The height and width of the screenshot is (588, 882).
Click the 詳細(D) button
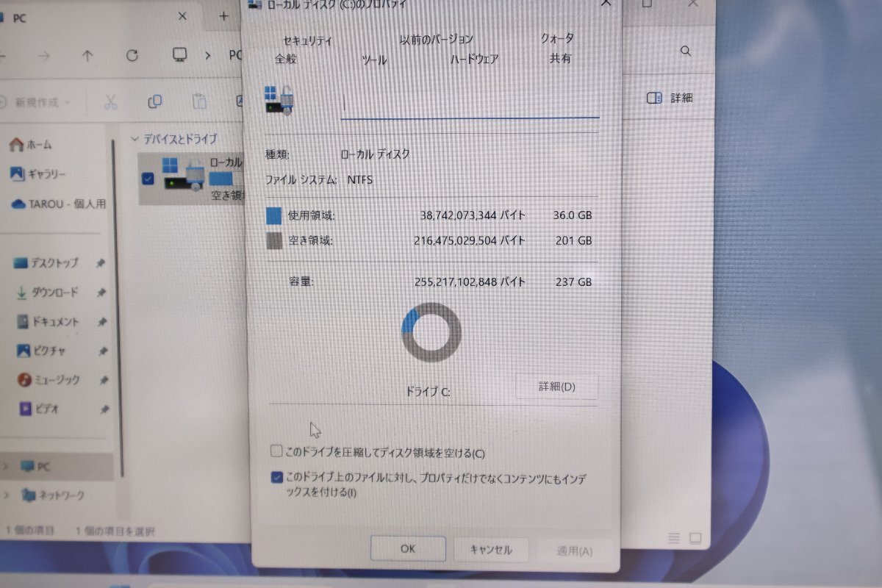[x=556, y=387]
